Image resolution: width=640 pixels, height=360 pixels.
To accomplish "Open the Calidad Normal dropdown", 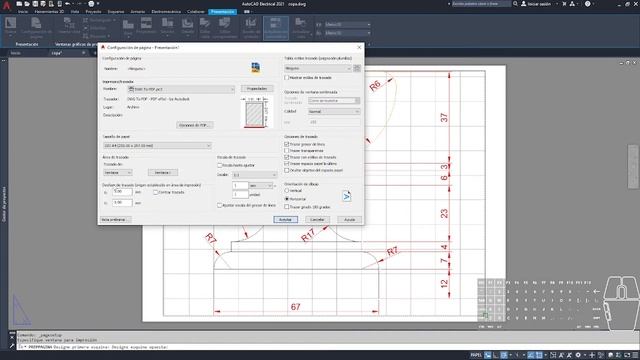I will click(334, 111).
